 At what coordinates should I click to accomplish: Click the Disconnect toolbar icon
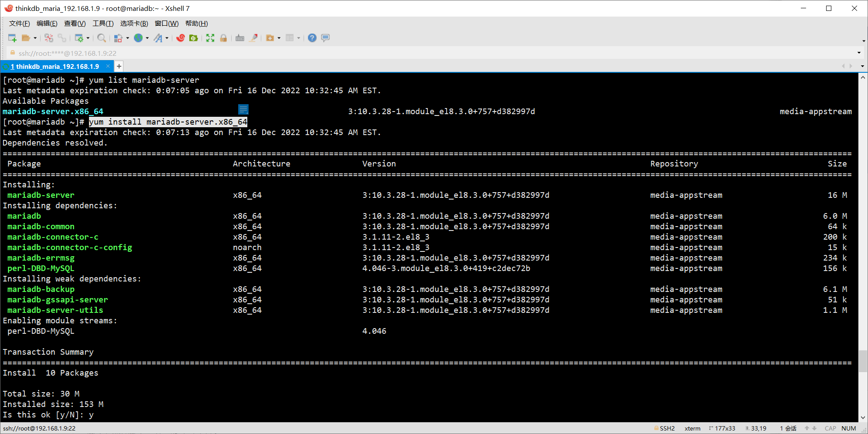49,38
